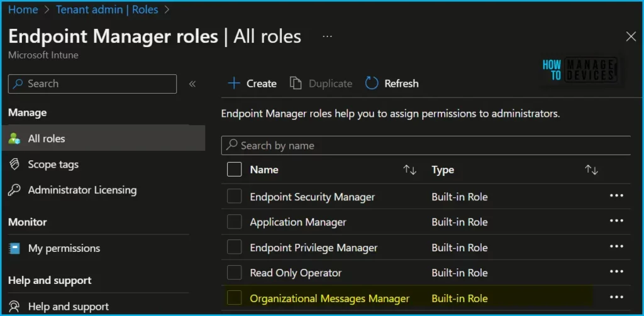This screenshot has height=316, width=644.
Task: Tick the select-all checkbox in header
Action: (234, 170)
